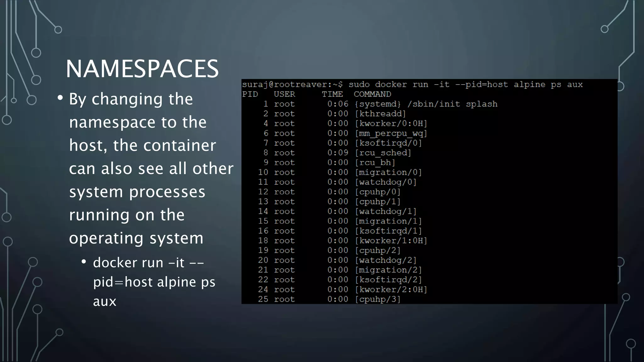Click the PID column header in terminal
This screenshot has width=644, height=362.
coord(250,94)
